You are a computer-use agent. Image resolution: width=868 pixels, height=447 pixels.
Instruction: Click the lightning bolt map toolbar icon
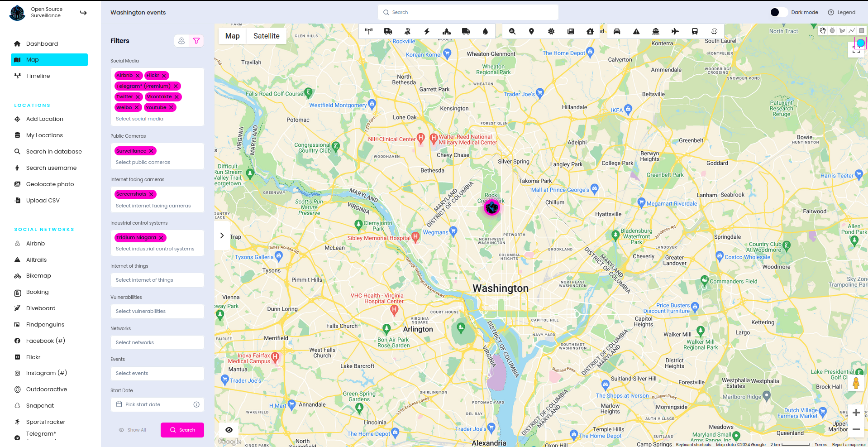[427, 31]
